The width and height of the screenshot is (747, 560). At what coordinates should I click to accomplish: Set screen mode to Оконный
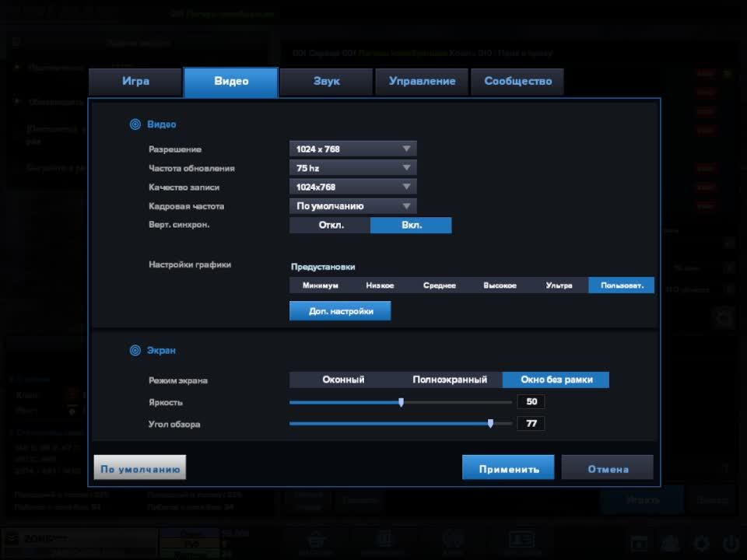(x=343, y=380)
